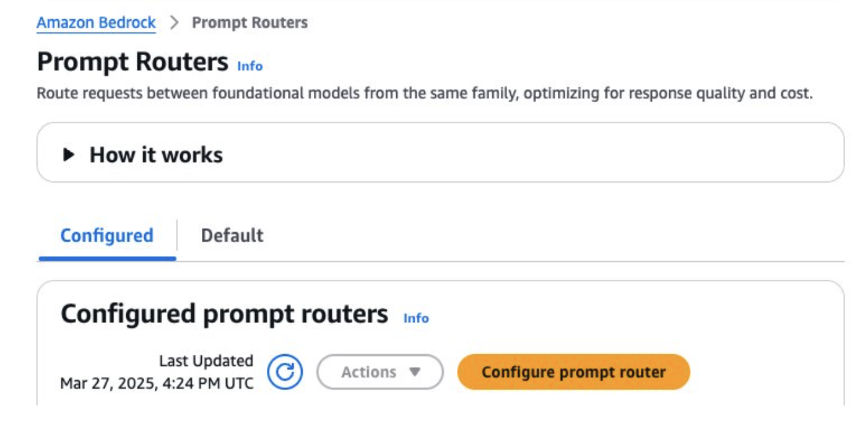Click the Prompt Routers page heading
Screen dimensions: 868x421
coord(132,63)
